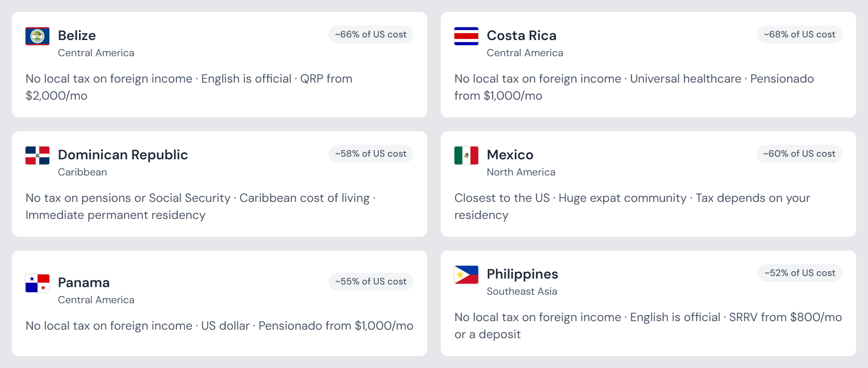Screen dimensions: 868x368
Task: Select the Mexico heading
Action: pyautogui.click(x=510, y=155)
